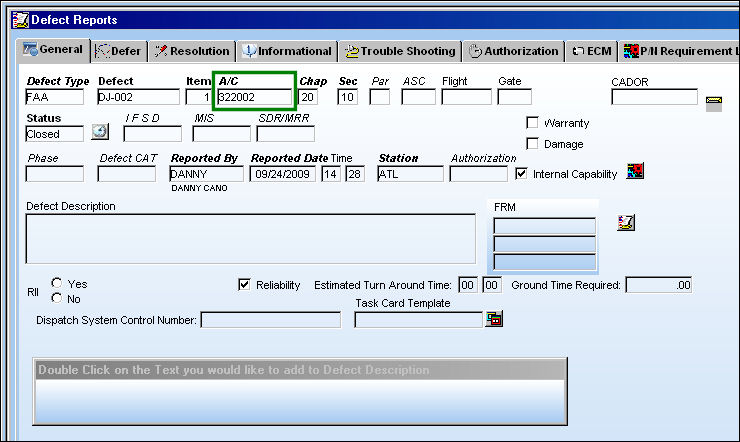This screenshot has width=740, height=442.
Task: Click the Task Card Template picker icon
Action: [494, 319]
